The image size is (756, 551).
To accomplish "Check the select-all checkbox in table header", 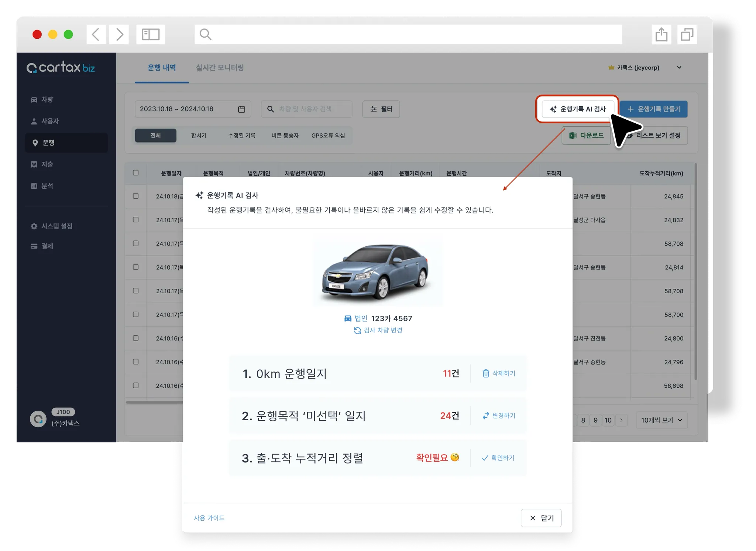I will click(136, 173).
